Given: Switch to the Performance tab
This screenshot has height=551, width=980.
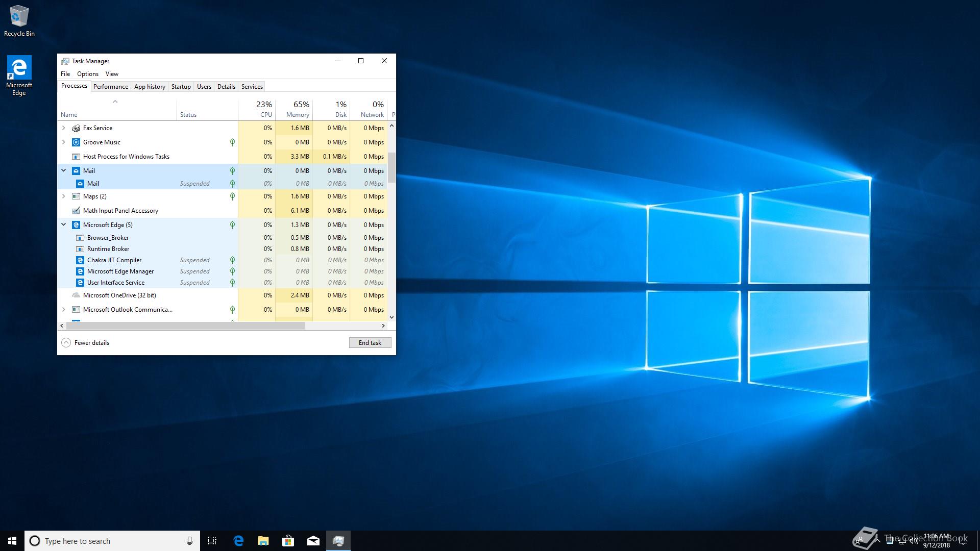Looking at the screenshot, I should 111,87.
